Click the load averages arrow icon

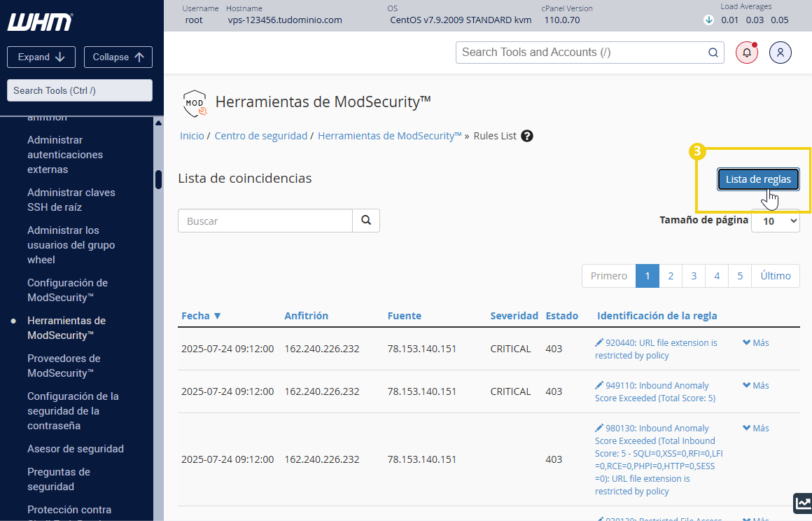click(708, 20)
